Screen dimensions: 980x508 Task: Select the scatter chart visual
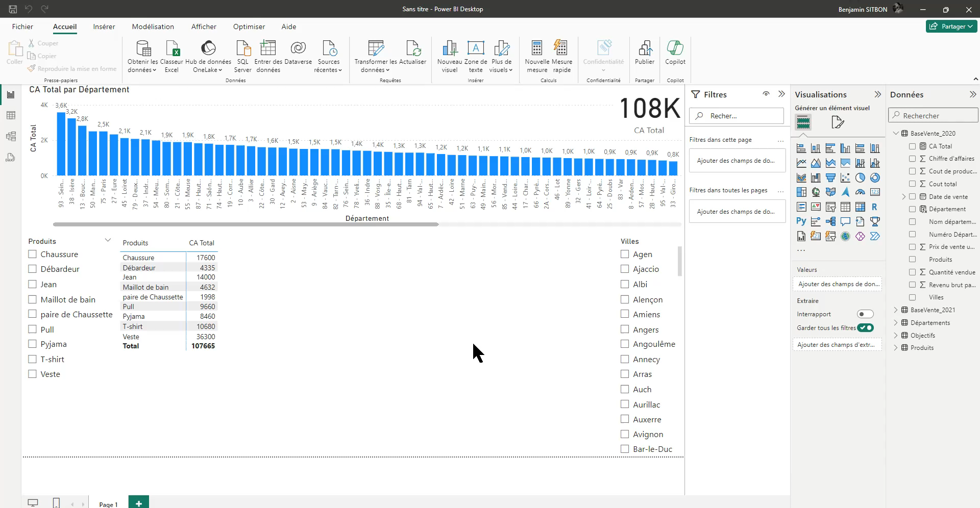point(845,177)
